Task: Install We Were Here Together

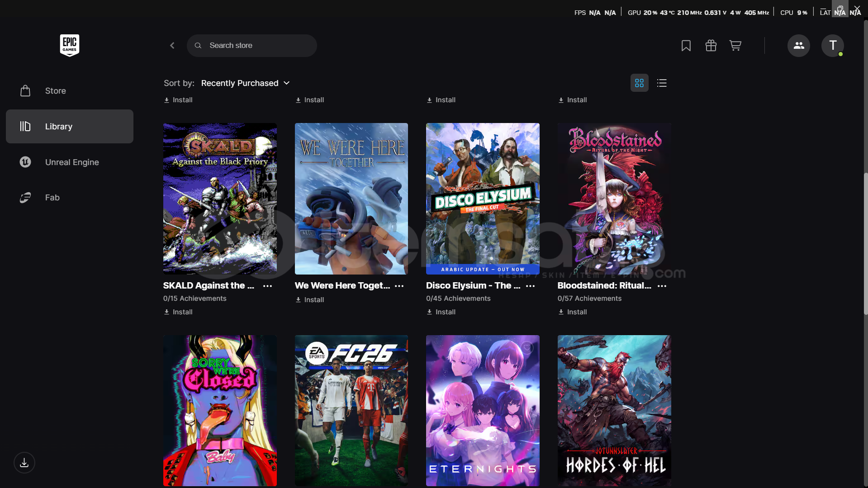Action: (x=310, y=300)
